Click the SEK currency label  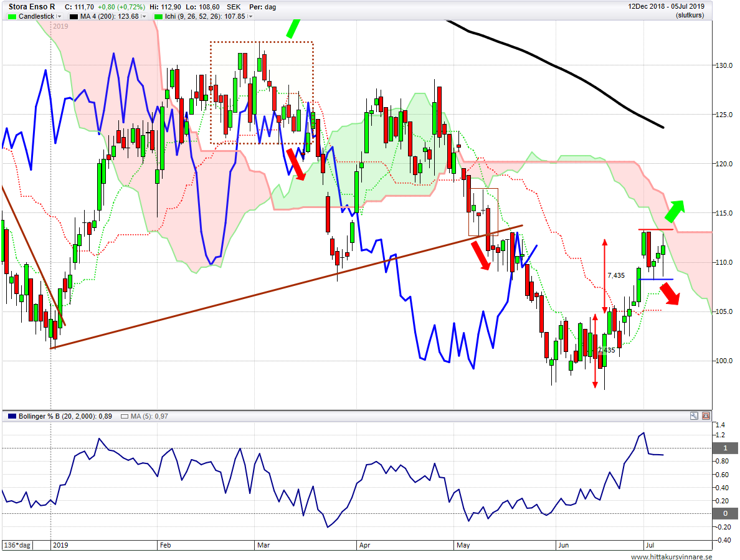(234, 7)
